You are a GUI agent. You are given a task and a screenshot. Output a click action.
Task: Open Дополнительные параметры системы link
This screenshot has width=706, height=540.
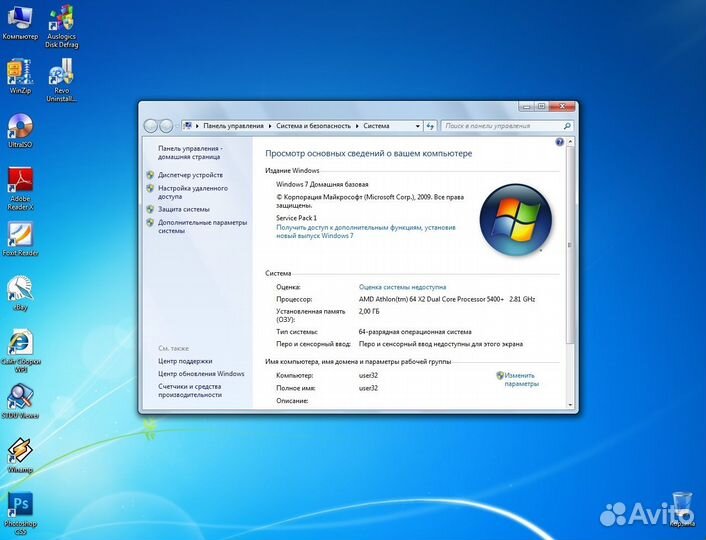click(x=203, y=227)
